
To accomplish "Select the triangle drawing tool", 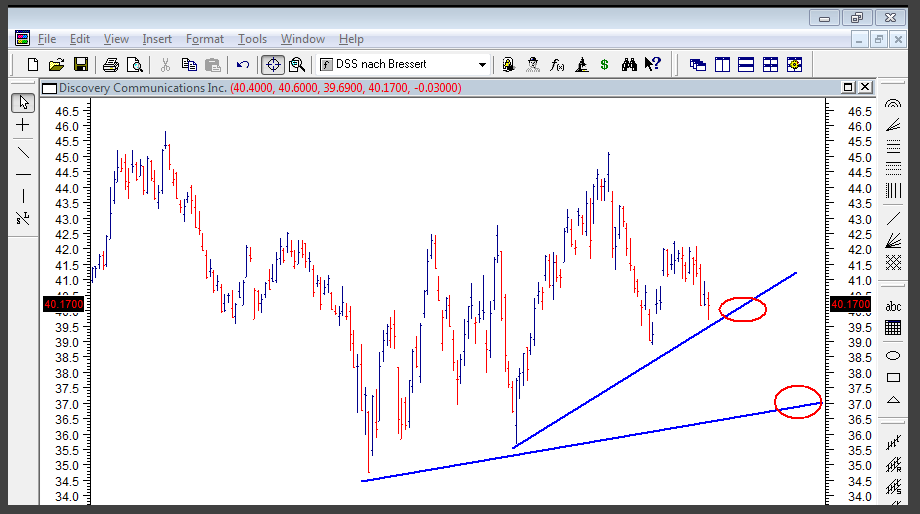I will click(893, 400).
